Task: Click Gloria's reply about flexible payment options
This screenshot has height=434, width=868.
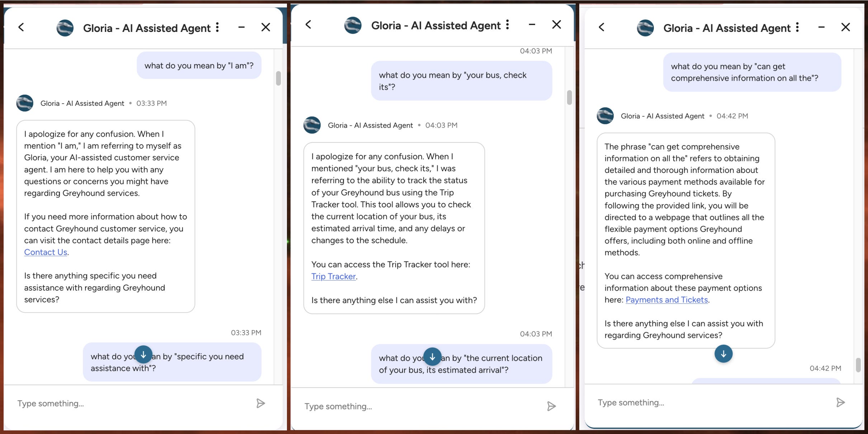Action: 686,240
